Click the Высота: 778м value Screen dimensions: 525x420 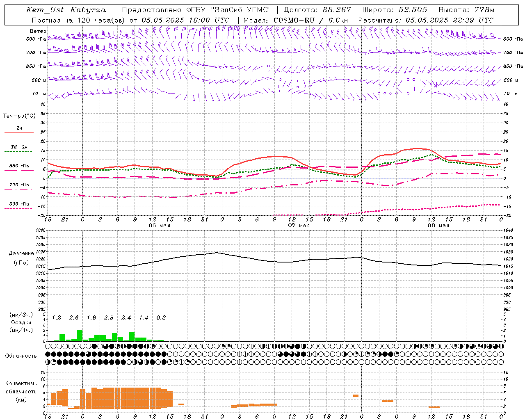pos(466,10)
